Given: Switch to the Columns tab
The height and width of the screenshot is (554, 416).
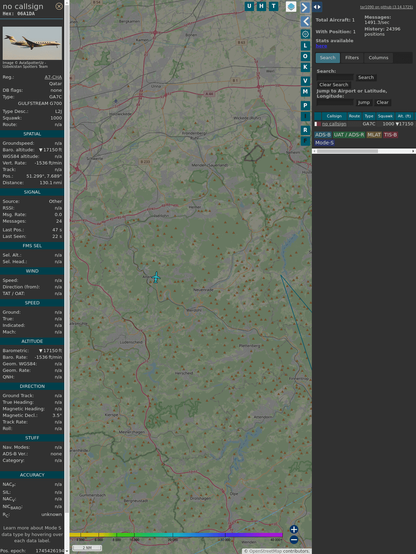Looking at the screenshot, I should click(x=378, y=58).
